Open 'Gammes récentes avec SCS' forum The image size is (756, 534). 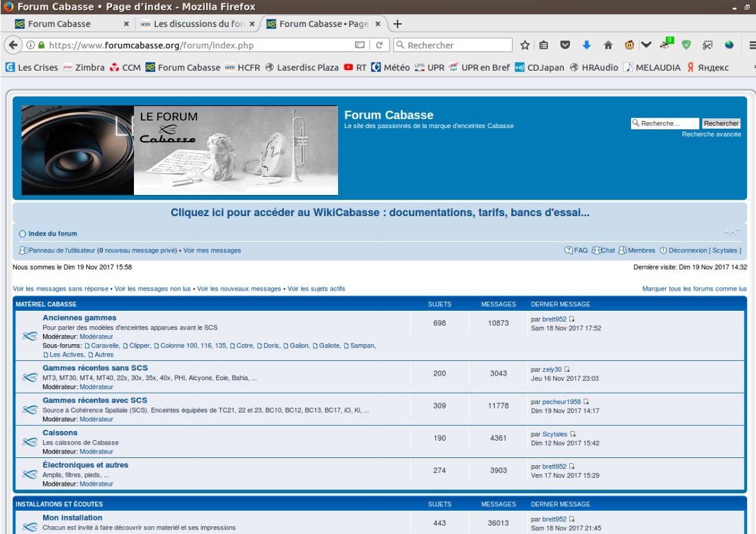point(95,400)
